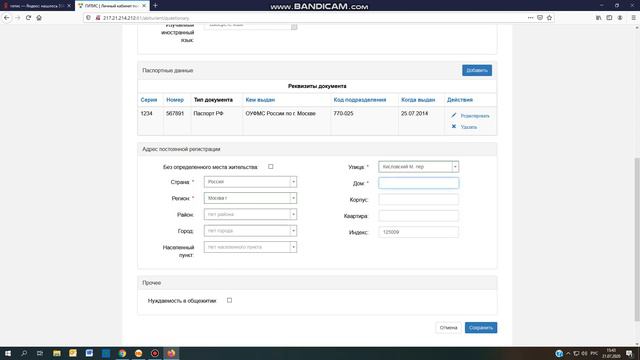
Task: Open the page actions three-dot menu
Action: (530, 18)
